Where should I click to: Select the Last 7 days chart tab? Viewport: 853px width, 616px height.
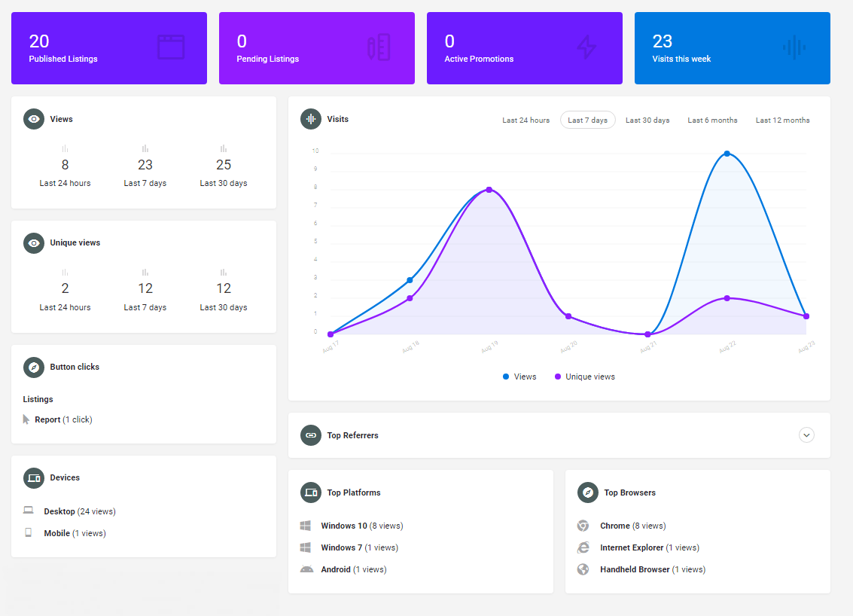(x=588, y=120)
